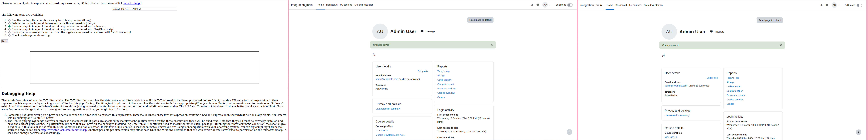Viewport: 868px width, 140px height.
Task: Select 'See the cache_filters database entry' radio
Action: point(9,21)
